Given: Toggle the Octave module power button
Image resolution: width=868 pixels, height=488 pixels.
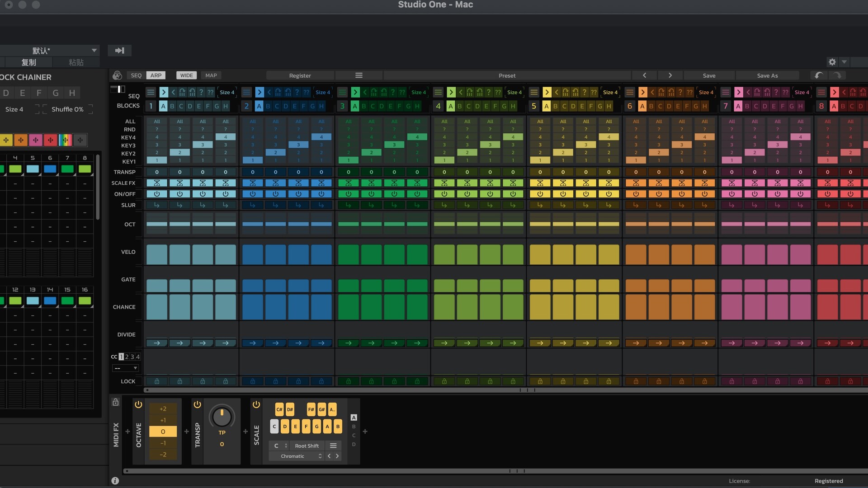Looking at the screenshot, I should (x=138, y=405).
